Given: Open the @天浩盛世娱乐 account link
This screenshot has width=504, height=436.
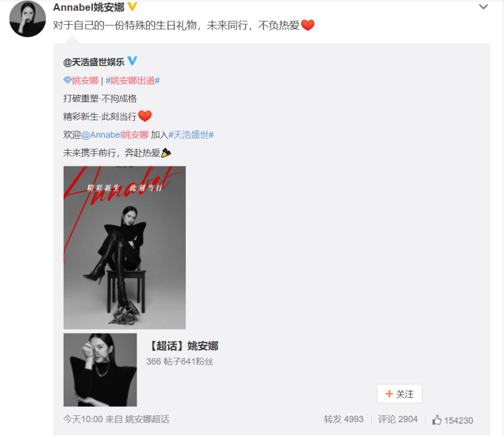Looking at the screenshot, I should (94, 62).
